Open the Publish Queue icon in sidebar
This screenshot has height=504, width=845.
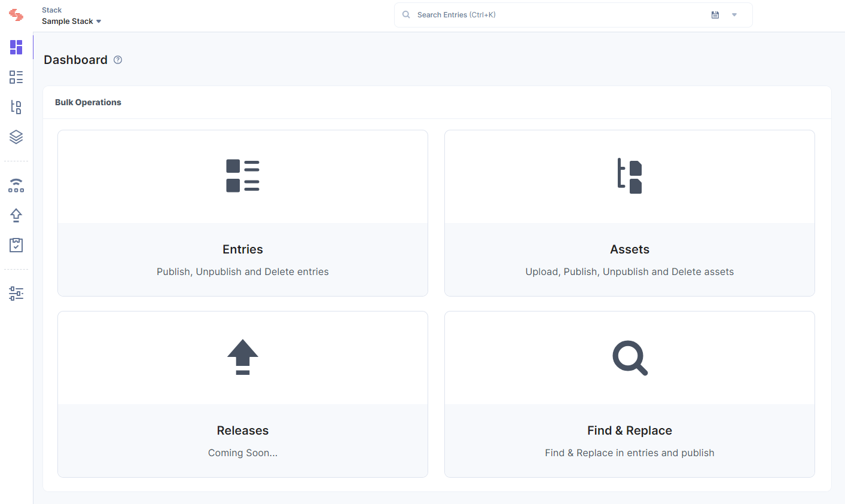pos(16,185)
